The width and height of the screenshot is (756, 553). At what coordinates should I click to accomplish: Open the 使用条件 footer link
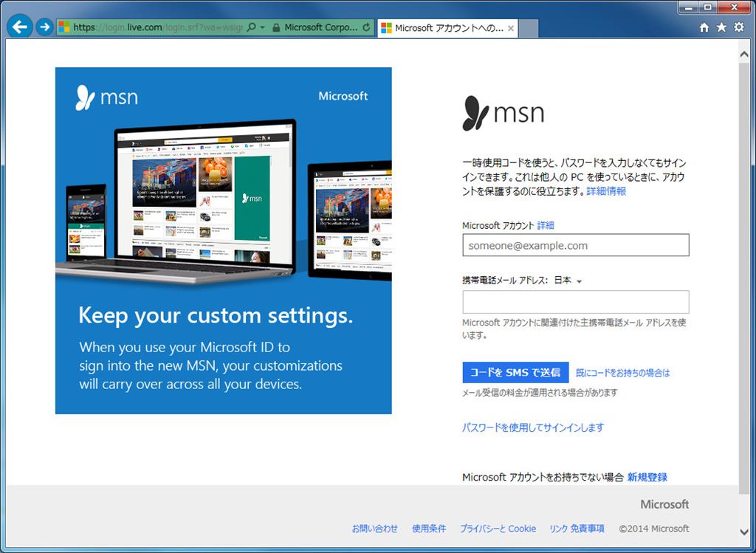(x=429, y=529)
